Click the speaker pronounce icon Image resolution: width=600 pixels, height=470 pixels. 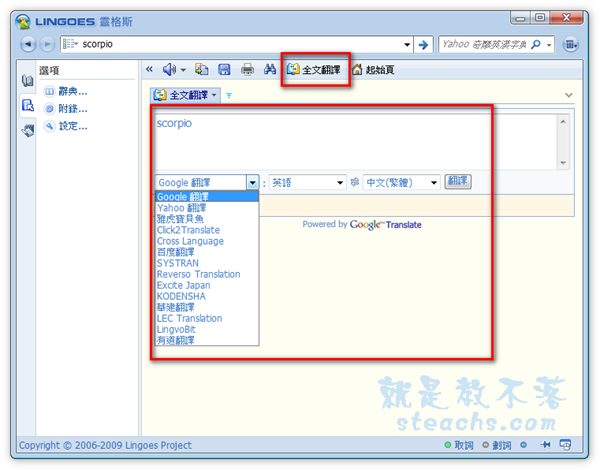(170, 69)
